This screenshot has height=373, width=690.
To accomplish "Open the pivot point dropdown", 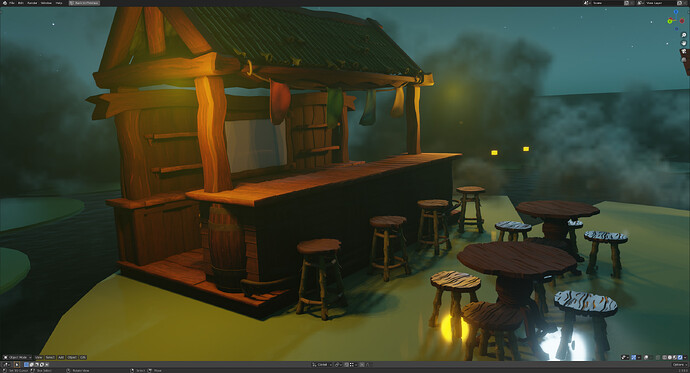I will [x=338, y=364].
